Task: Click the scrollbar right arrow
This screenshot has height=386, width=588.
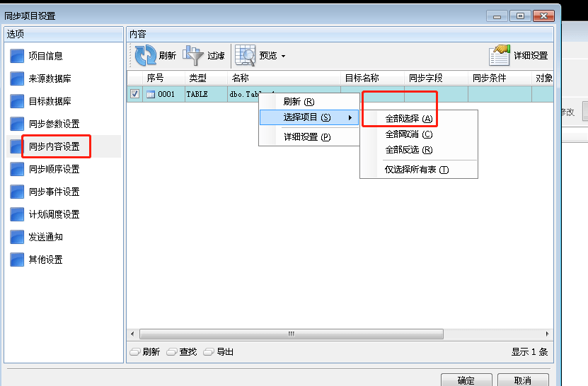Action: 547,334
